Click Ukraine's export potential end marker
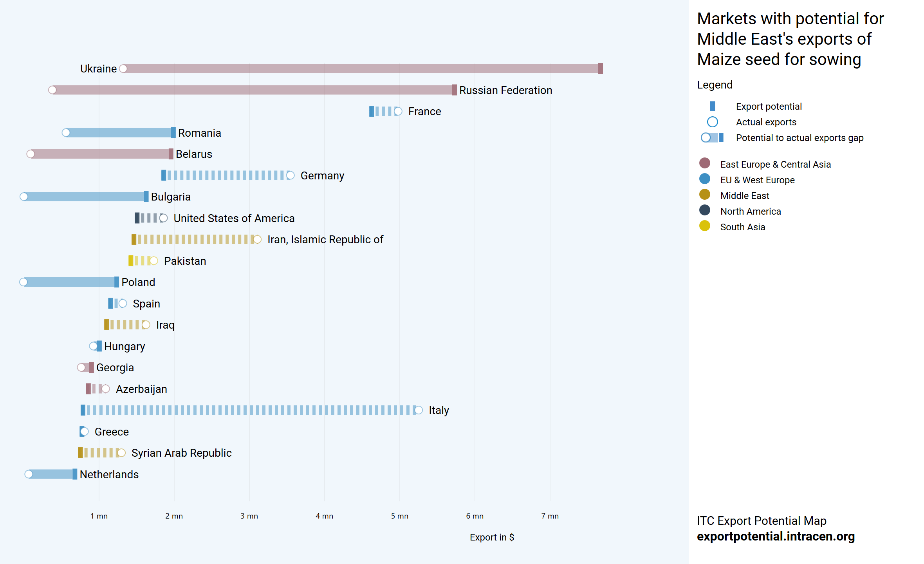This screenshot has width=924, height=564. (x=600, y=69)
